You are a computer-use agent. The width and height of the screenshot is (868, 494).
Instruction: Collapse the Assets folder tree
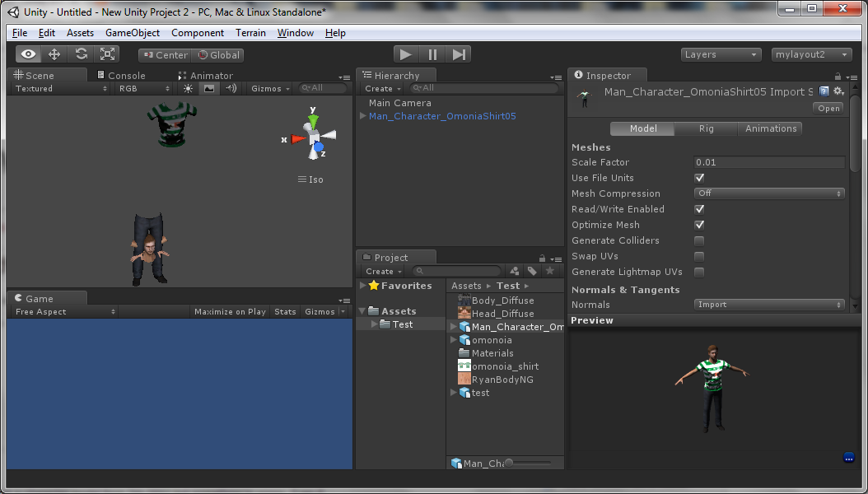pos(362,311)
